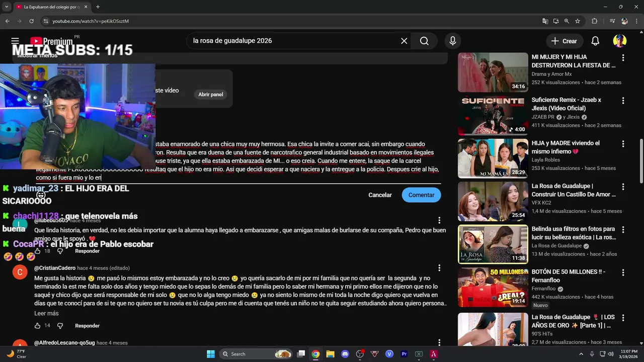644x362 pixels.
Task: Open Chrome three-dot menu
Action: pyautogui.click(x=636, y=21)
